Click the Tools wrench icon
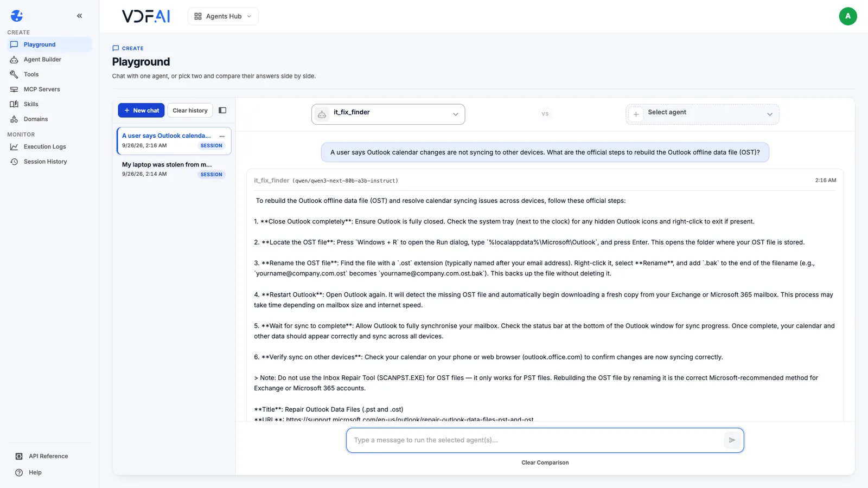Screen dimensions: 868x488 (14, 74)
